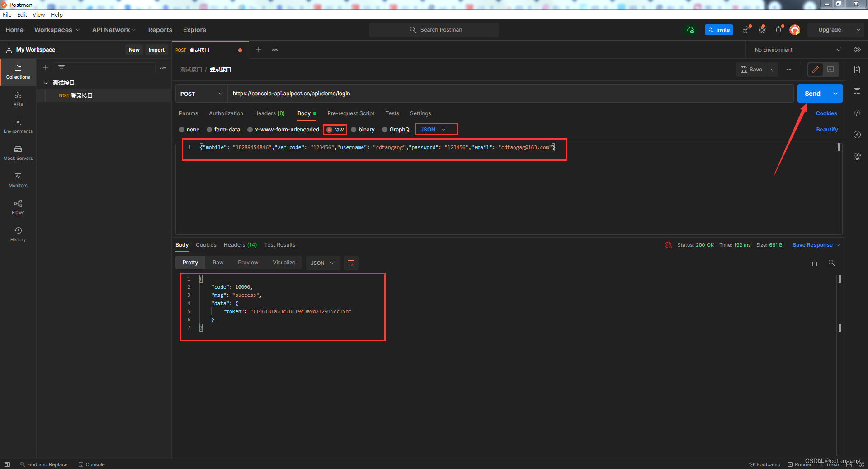Switch to the Params tab
Screen dimensions: 868x469
189,113
